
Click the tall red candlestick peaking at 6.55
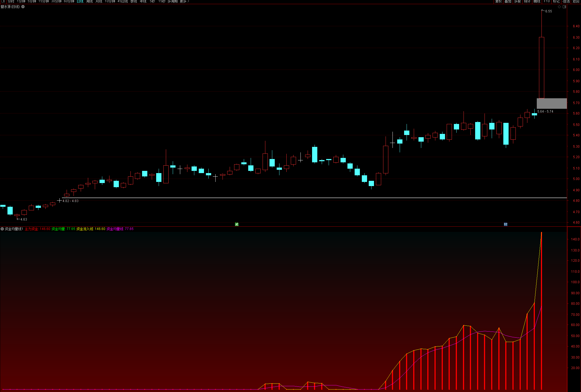point(541,68)
